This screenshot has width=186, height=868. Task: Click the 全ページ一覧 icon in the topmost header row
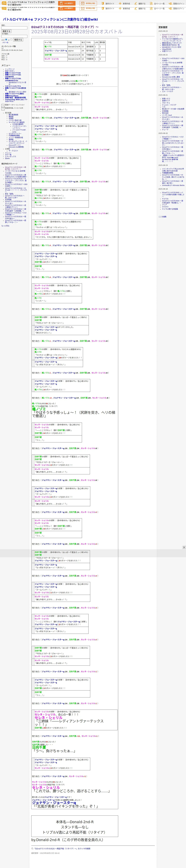pos(152,4)
